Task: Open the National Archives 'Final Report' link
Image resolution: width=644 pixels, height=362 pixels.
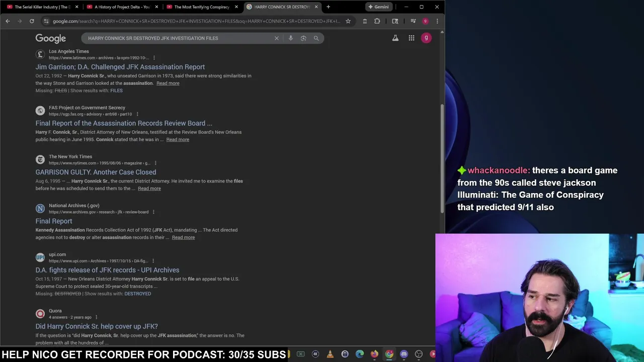Action: coord(54,221)
